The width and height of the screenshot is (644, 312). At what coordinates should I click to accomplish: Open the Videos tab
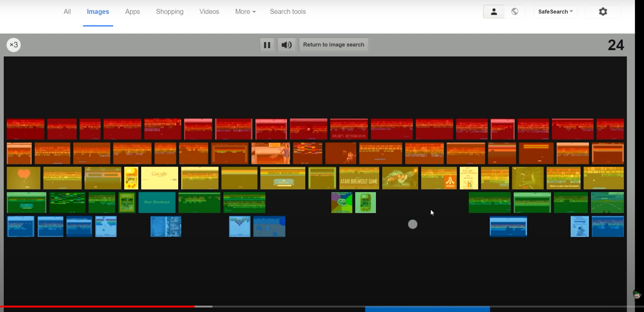pos(209,12)
